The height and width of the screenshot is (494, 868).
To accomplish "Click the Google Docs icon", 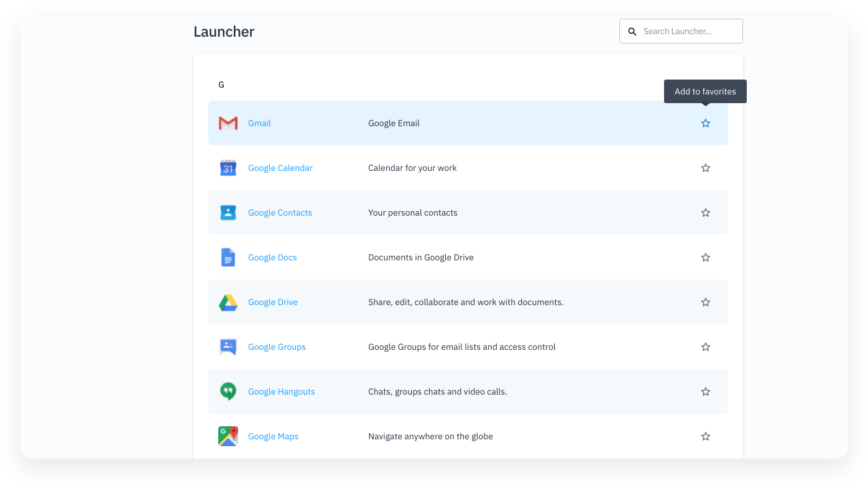I will [228, 257].
